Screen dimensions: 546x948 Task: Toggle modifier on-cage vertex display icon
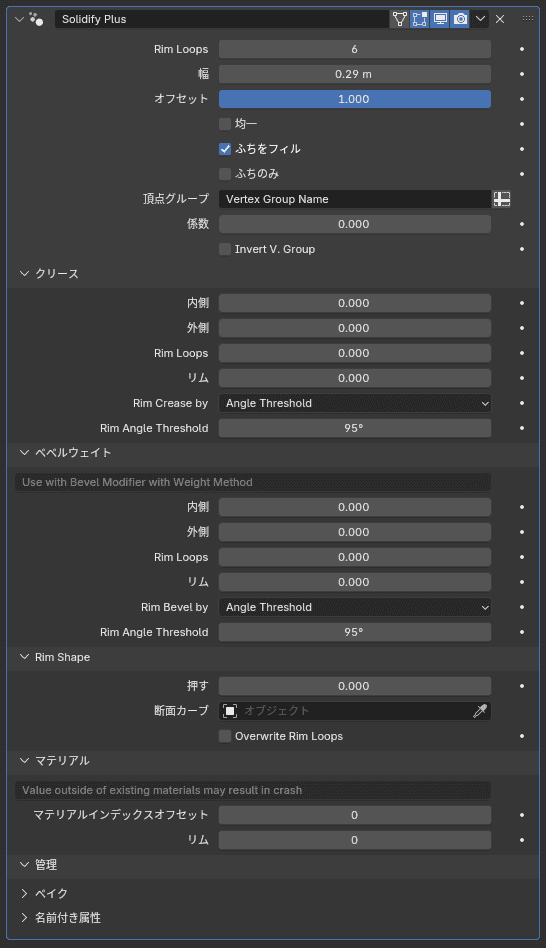[x=400, y=19]
